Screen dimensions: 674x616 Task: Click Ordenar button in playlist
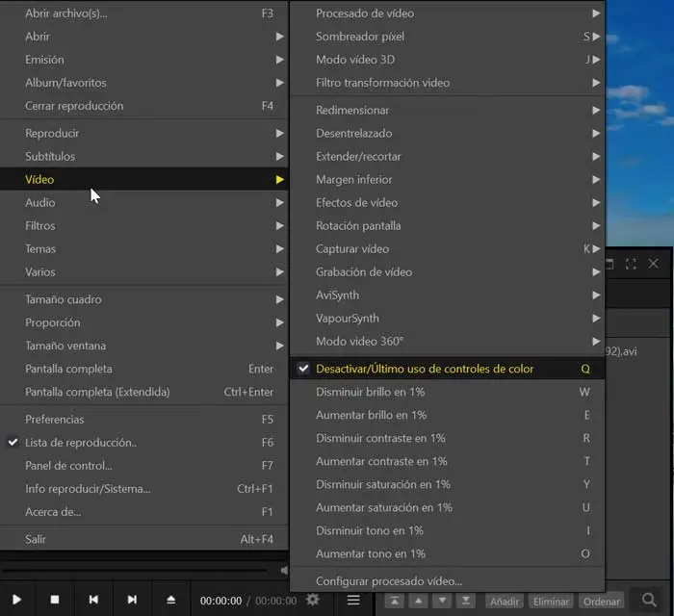(x=602, y=601)
